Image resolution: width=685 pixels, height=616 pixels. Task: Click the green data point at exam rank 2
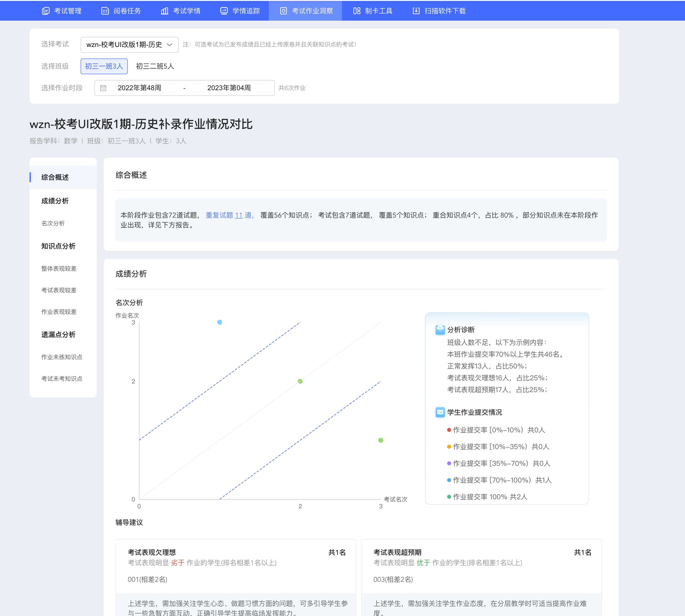(x=300, y=381)
